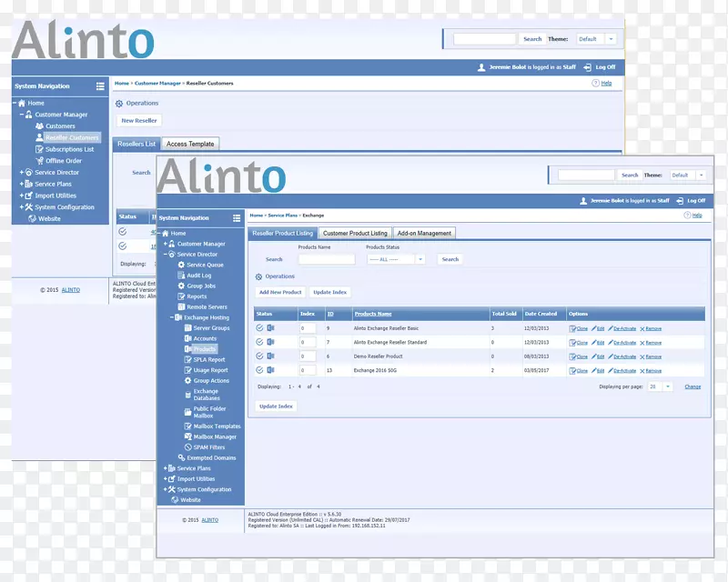Screen dimensions: 728x582
Task: Open SPLA Report in front window navigation
Action: coord(209,360)
